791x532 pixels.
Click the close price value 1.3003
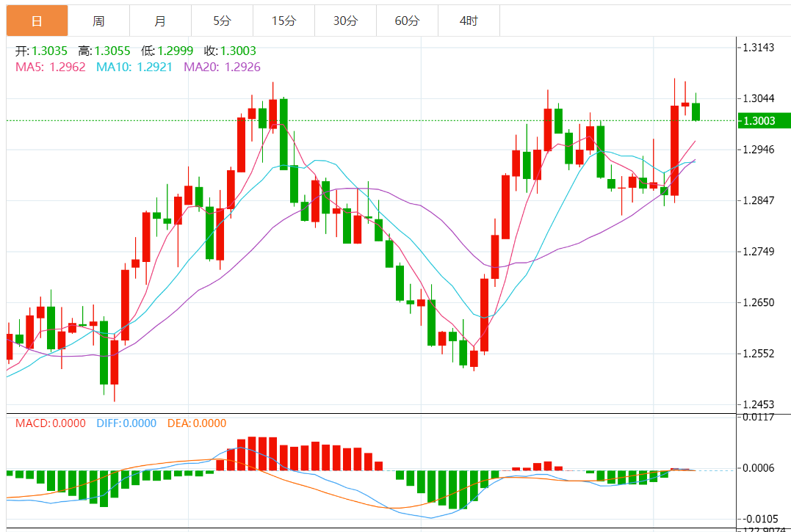[238, 51]
